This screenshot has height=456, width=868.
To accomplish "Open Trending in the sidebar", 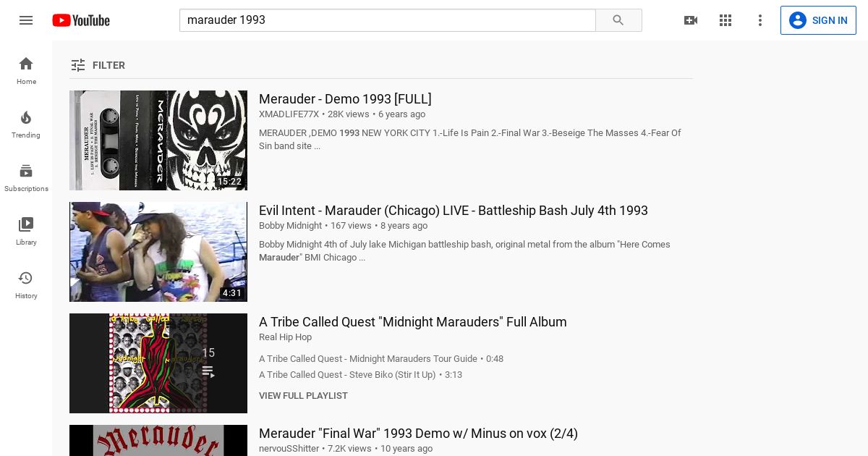I will pyautogui.click(x=26, y=124).
